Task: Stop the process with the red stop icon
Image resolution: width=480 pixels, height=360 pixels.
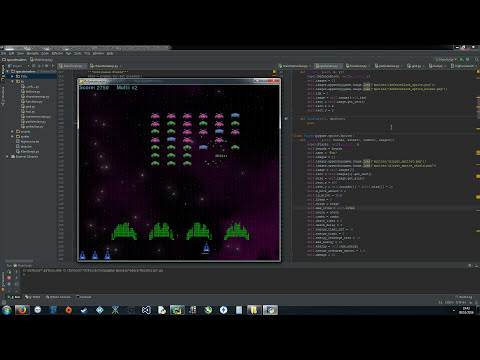Action: pos(9,278)
